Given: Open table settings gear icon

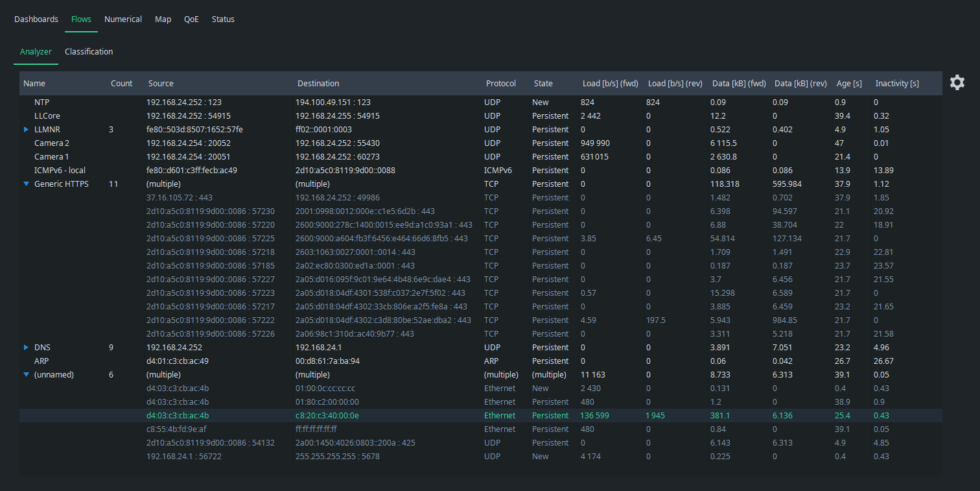Looking at the screenshot, I should click(957, 82).
